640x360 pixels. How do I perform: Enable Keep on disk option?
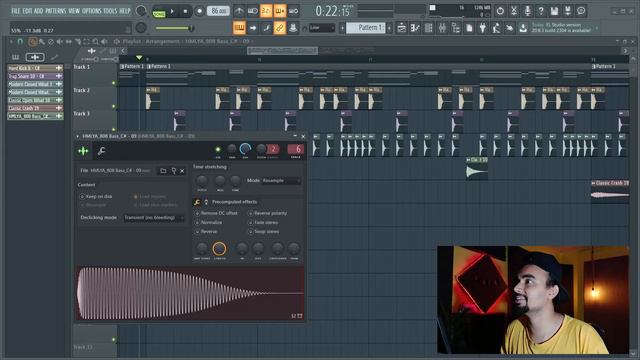96,197
